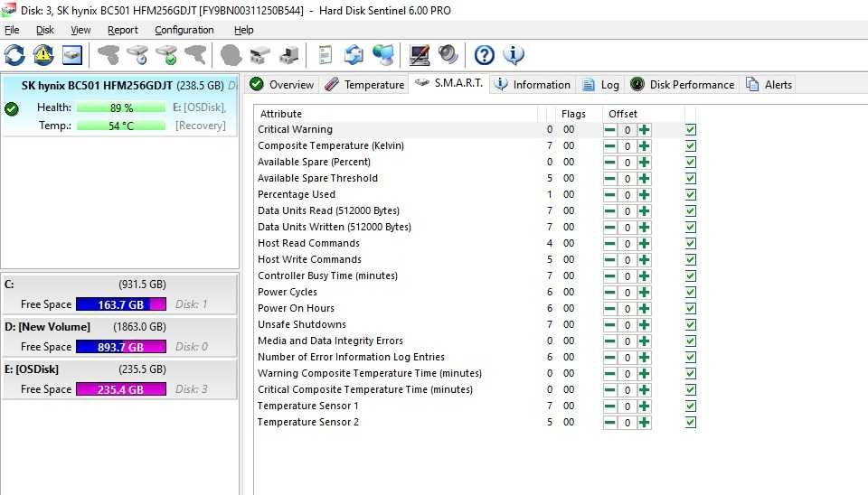This screenshot has height=495, width=868.
Task: Decrease offset for Composite Temperature (Kelvin)
Action: [610, 146]
